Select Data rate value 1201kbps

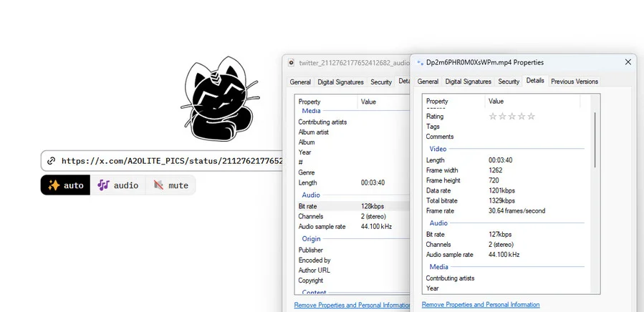coord(501,190)
